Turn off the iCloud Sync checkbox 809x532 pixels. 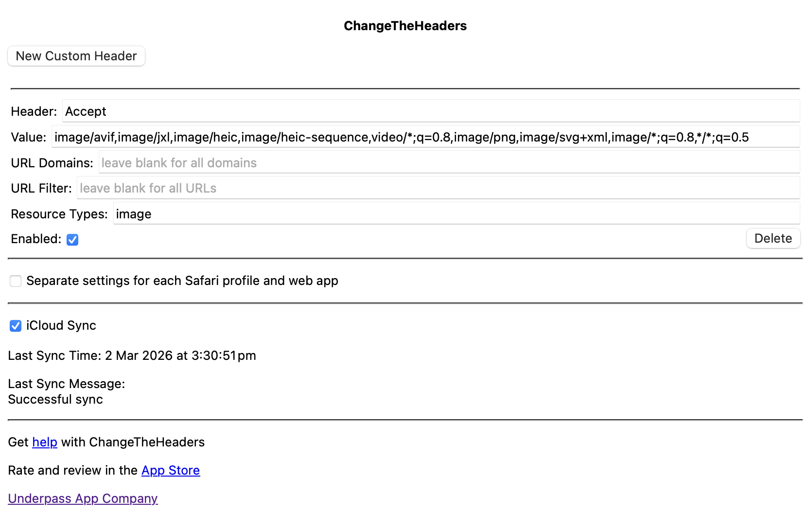coord(16,326)
